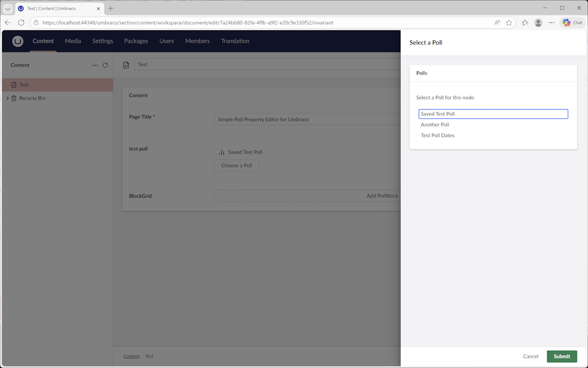Submit the selected poll

click(x=562, y=356)
